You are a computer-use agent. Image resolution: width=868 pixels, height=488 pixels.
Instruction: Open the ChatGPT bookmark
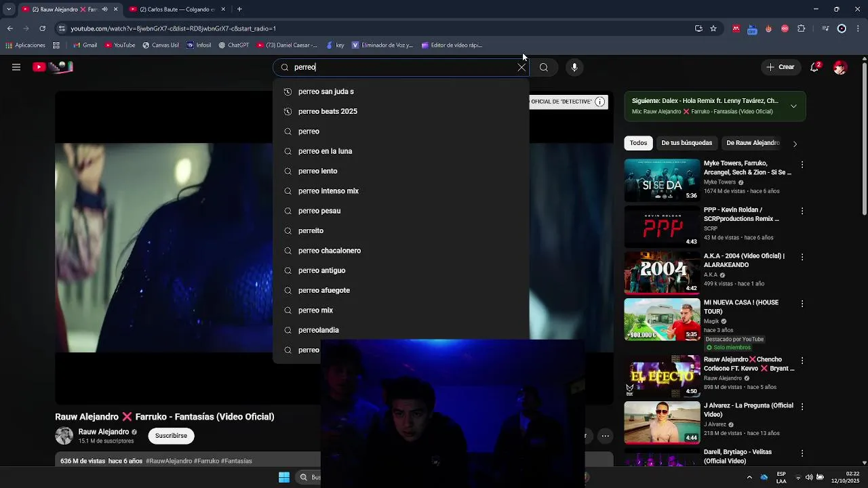point(234,45)
